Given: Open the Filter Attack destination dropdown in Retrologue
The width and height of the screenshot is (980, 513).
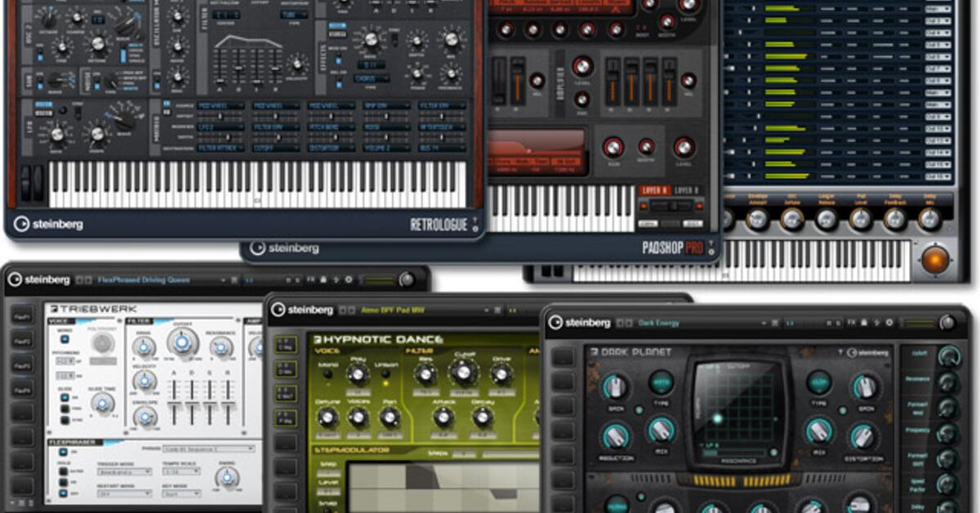Looking at the screenshot, I should click(x=221, y=149).
